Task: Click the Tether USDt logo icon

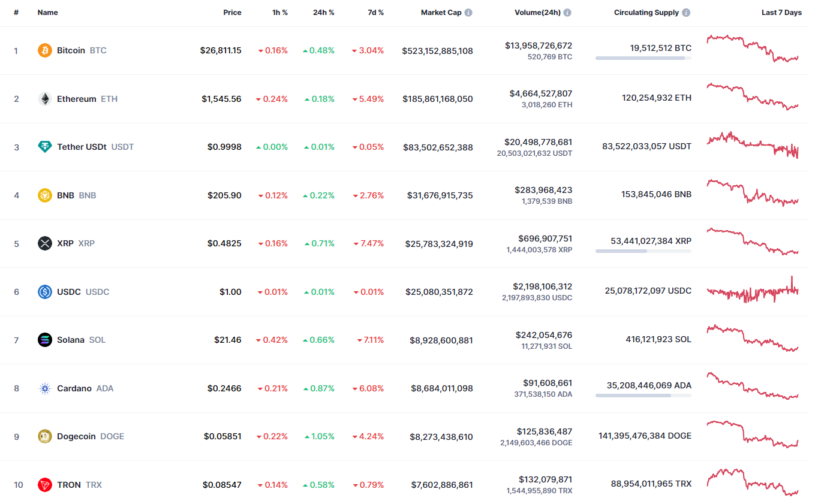Action: (45, 147)
